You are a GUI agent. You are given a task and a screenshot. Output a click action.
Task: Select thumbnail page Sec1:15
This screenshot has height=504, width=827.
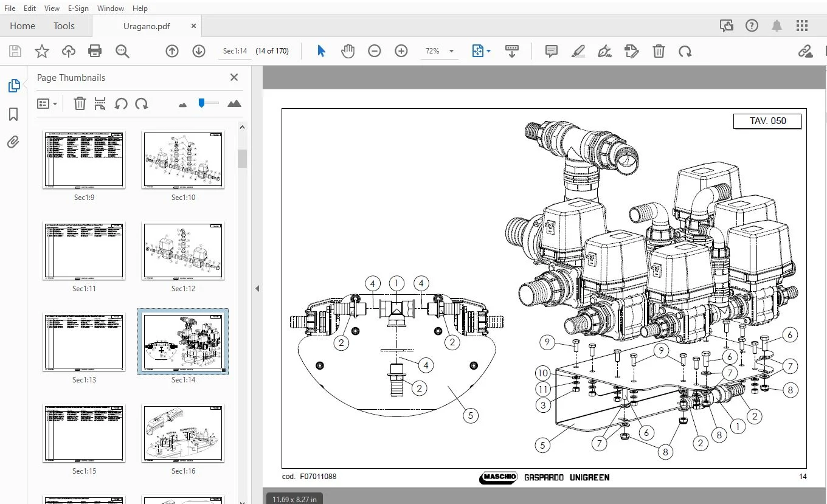84,433
